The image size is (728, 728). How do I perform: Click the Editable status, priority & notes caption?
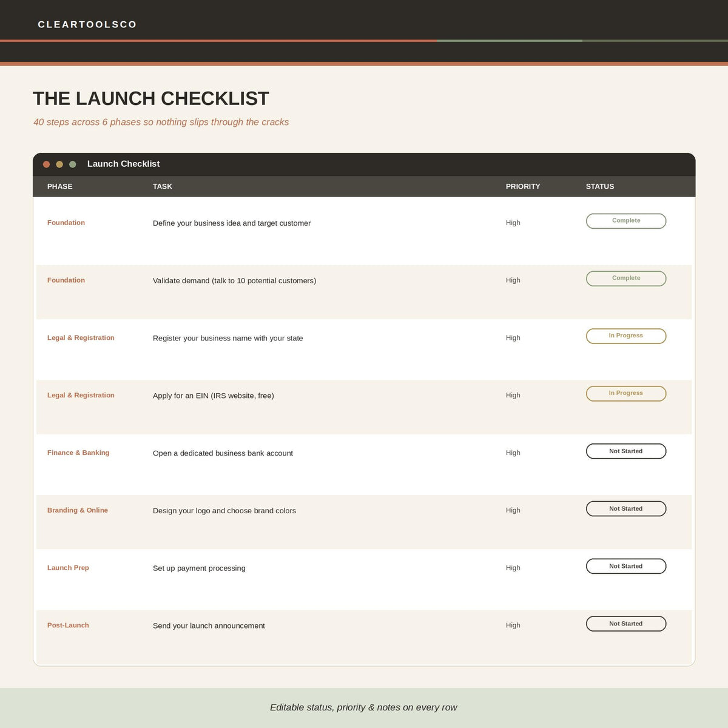[x=363, y=707]
